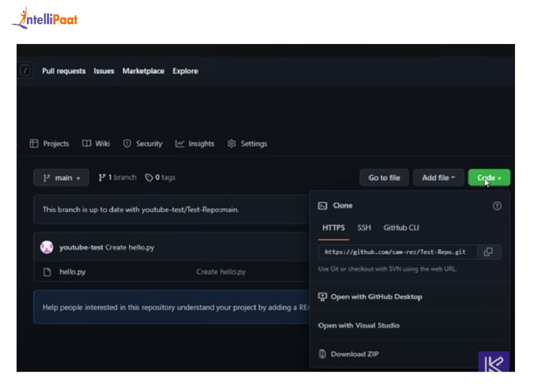Open the Explore page

tap(186, 71)
